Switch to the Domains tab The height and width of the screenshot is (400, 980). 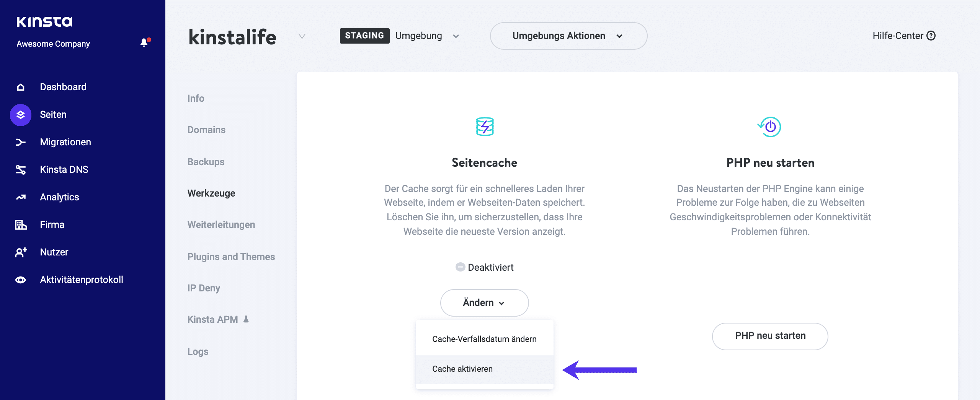[206, 130]
